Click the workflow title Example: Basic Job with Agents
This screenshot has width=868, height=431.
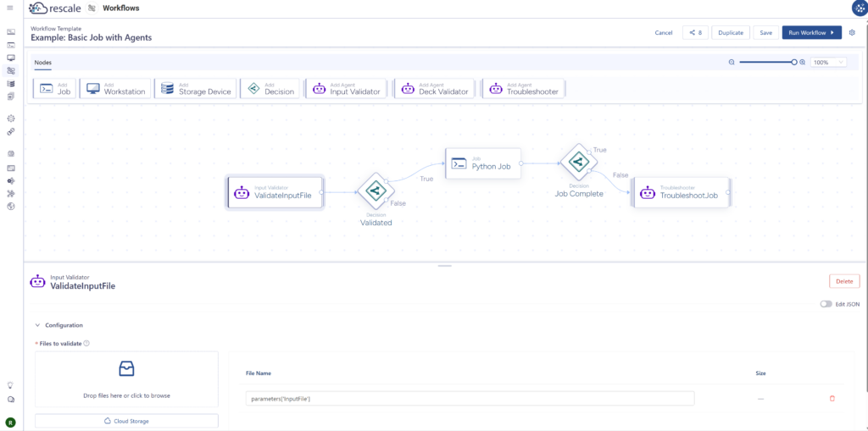point(92,37)
